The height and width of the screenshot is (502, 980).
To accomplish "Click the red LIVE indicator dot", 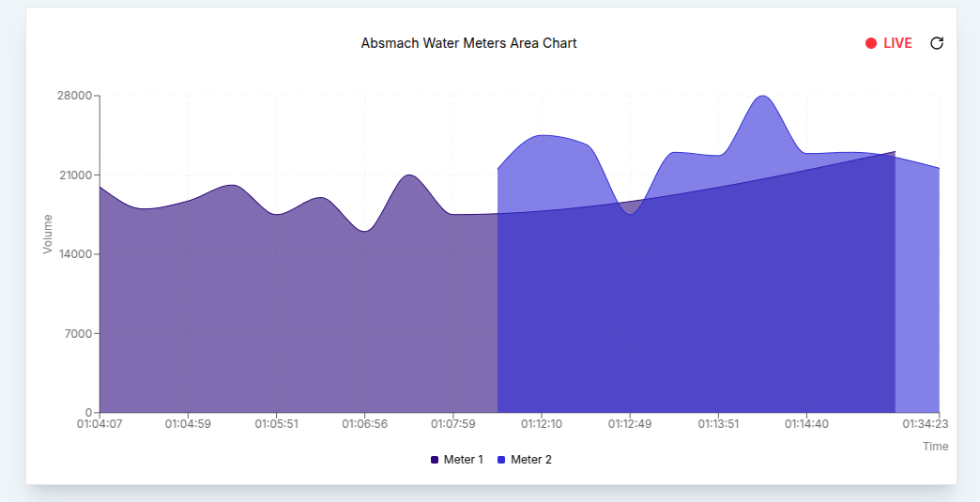I will pyautogui.click(x=871, y=43).
